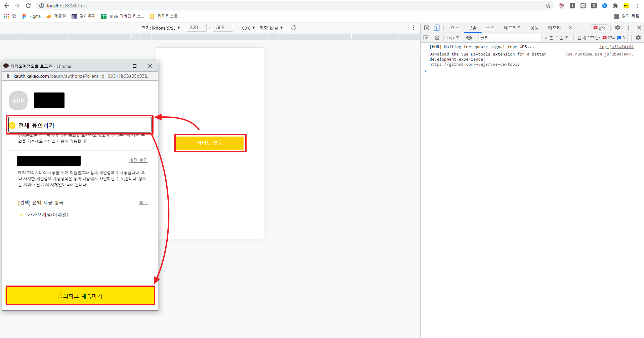644x338 pixels.
Task: Reload the localhost page
Action: click(x=28, y=6)
